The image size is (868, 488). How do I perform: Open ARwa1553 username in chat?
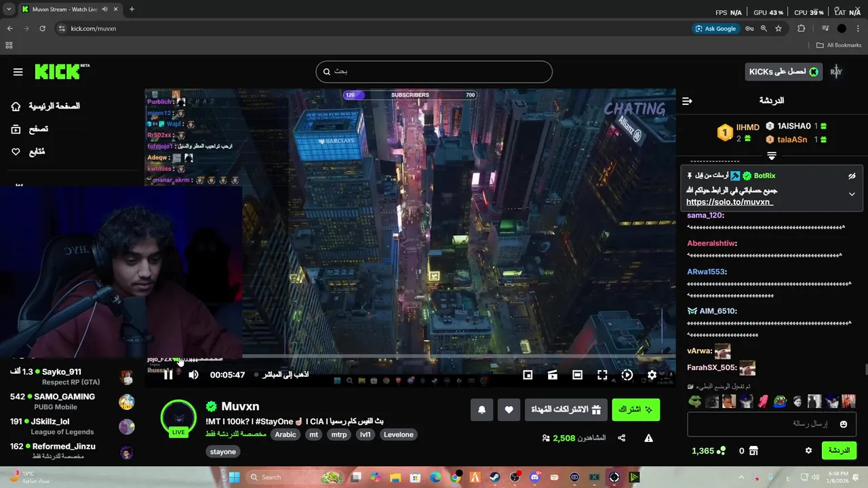click(707, 272)
